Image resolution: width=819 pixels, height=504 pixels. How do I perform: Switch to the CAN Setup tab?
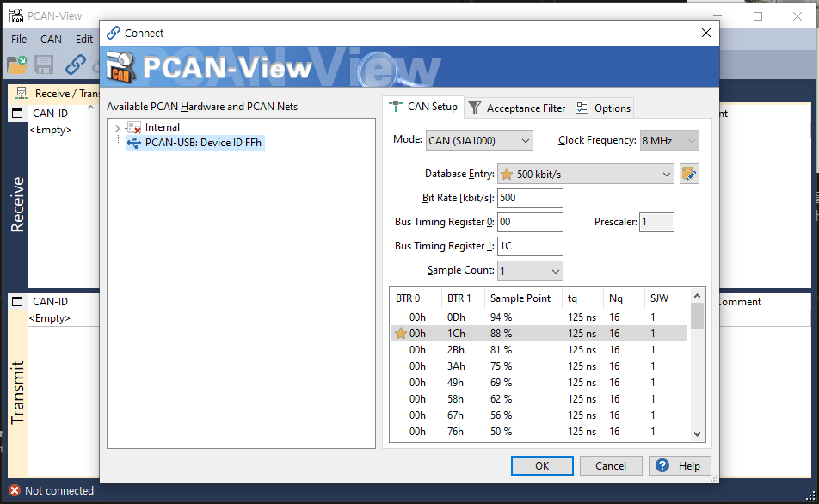(423, 107)
